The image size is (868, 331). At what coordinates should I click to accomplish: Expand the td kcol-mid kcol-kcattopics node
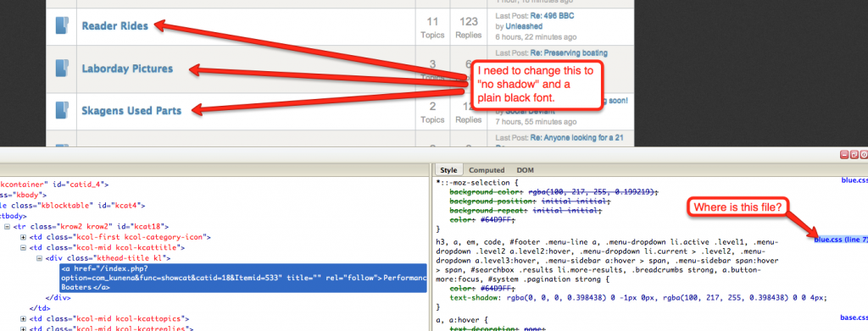(x=23, y=319)
